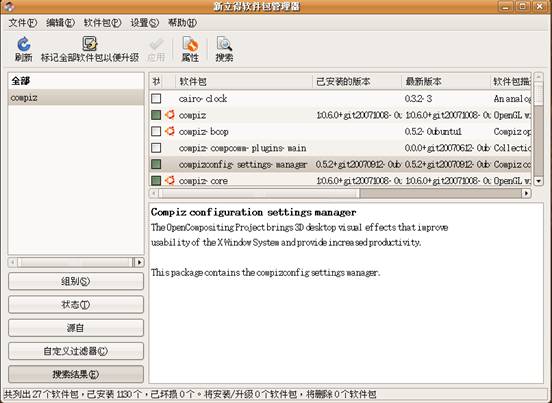Toggle status checkbox for compiz-core

[x=156, y=181]
